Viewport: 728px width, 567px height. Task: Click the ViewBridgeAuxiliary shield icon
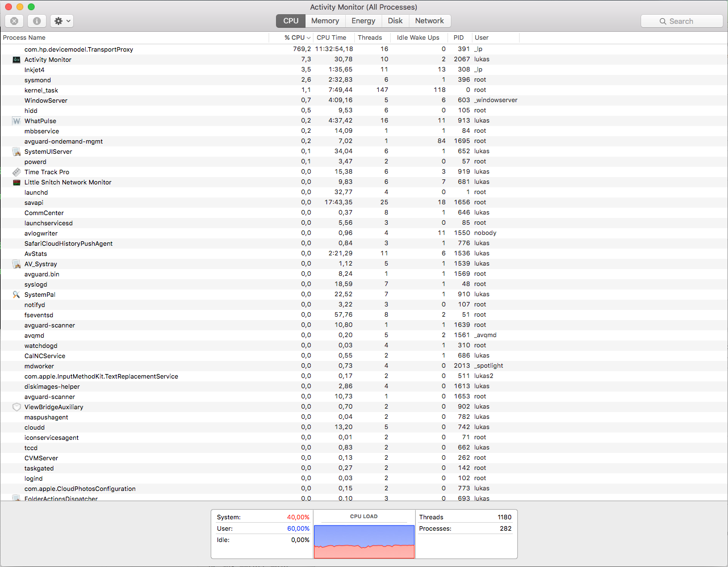[16, 407]
